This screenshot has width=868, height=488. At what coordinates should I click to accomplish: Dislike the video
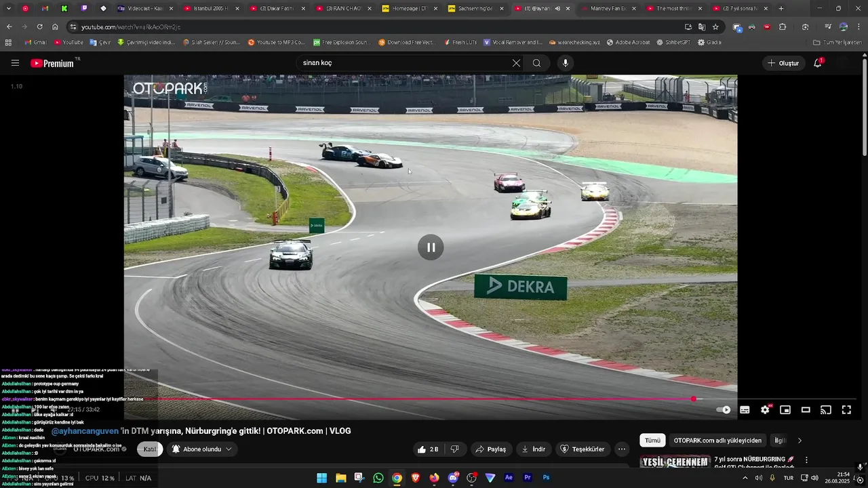click(x=454, y=449)
